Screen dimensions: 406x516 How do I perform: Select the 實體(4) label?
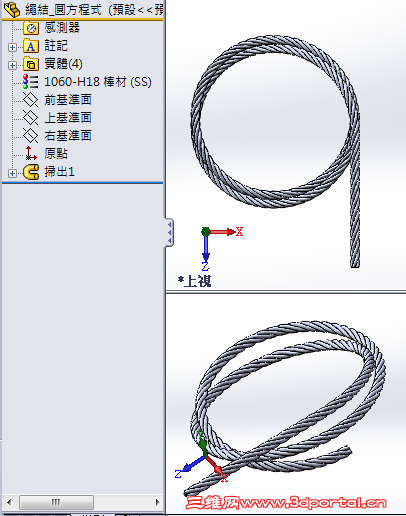tap(63, 64)
